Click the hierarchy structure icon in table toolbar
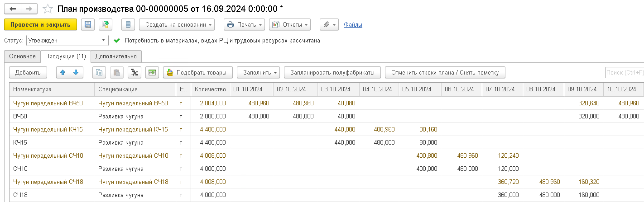Screen dimensions: 644x202 coord(134,72)
